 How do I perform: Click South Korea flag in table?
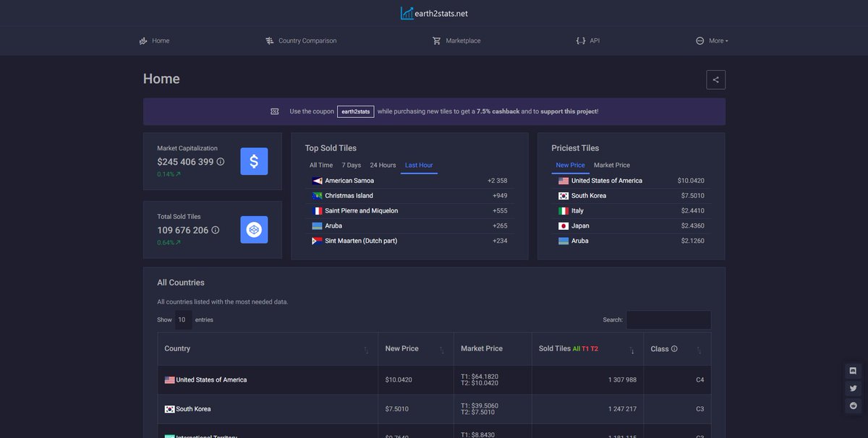169,409
